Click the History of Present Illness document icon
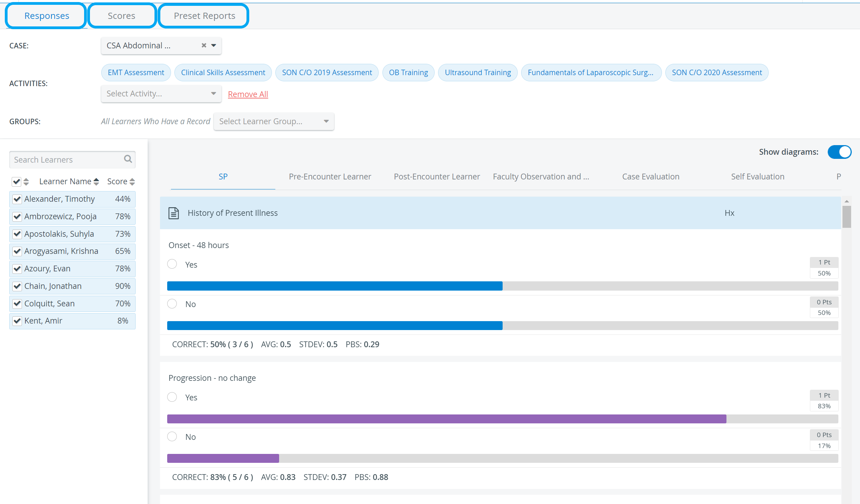The image size is (860, 504). pos(174,213)
